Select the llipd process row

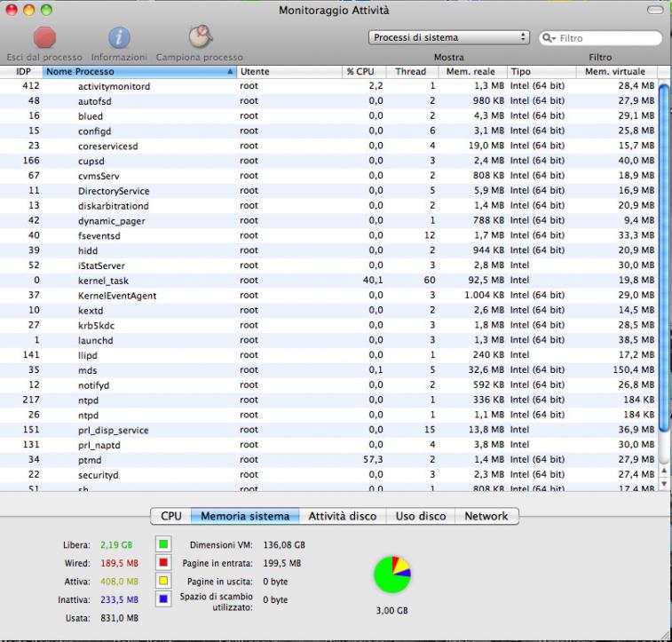tap(328, 355)
